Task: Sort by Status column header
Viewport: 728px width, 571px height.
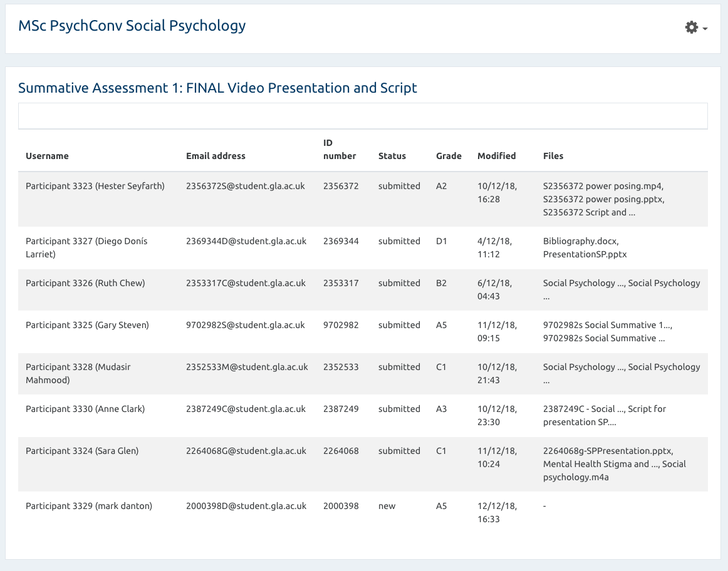Action: pos(392,156)
